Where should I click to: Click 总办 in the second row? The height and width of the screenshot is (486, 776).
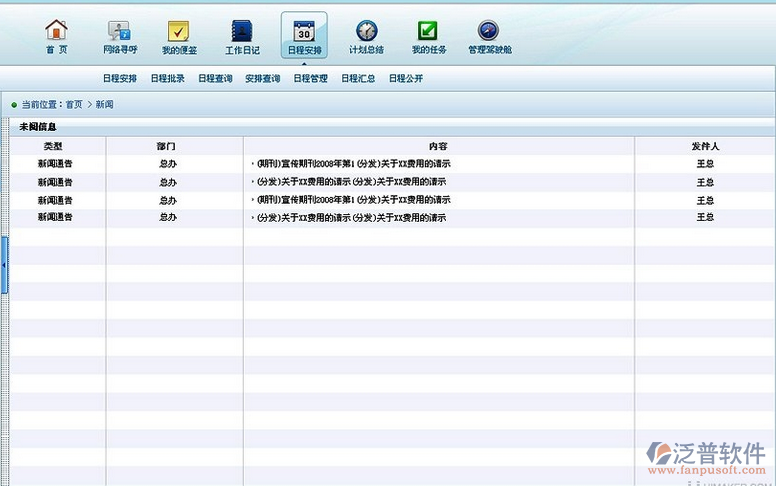click(168, 182)
